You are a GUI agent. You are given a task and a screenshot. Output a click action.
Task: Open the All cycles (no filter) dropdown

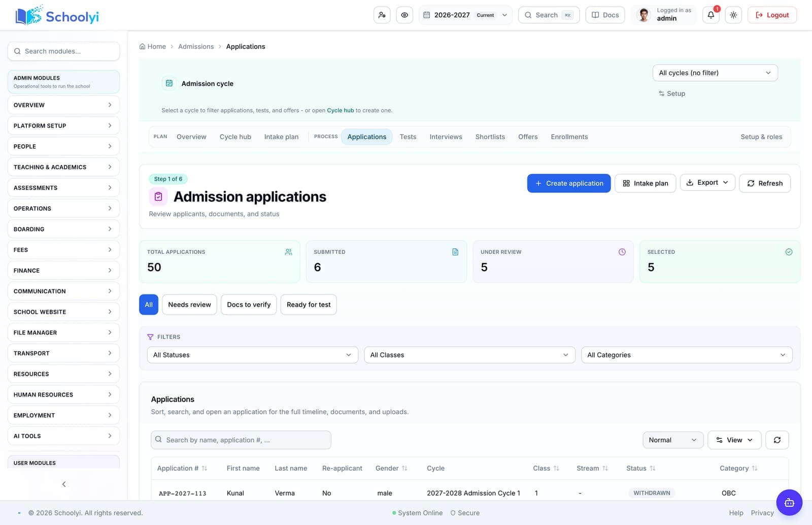[x=715, y=73]
